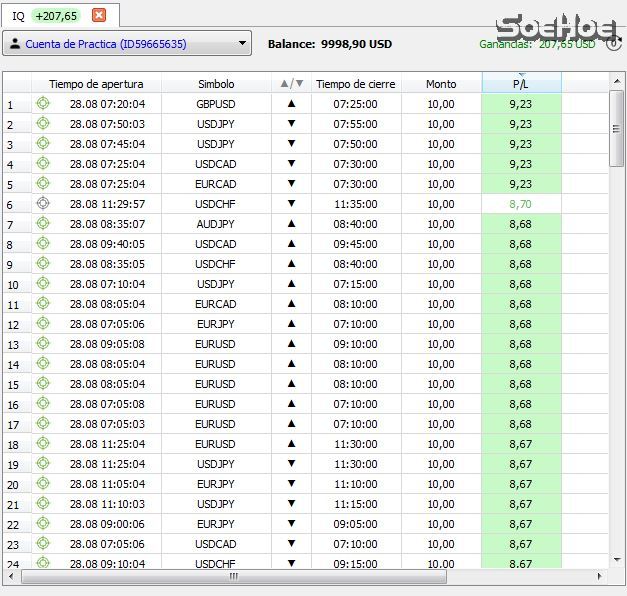Sort the table by P/L column
627x596 pixels.
click(520, 84)
